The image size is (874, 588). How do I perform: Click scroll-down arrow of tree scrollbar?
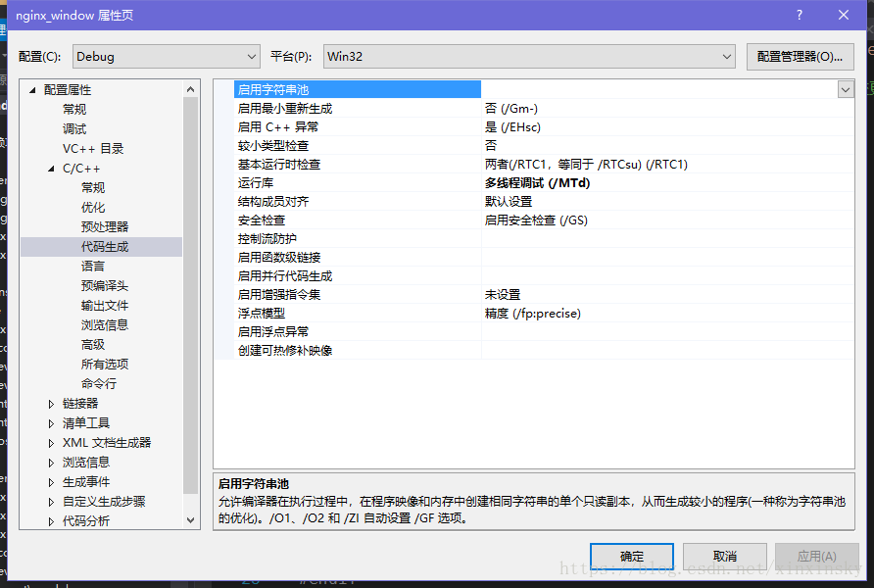[191, 520]
